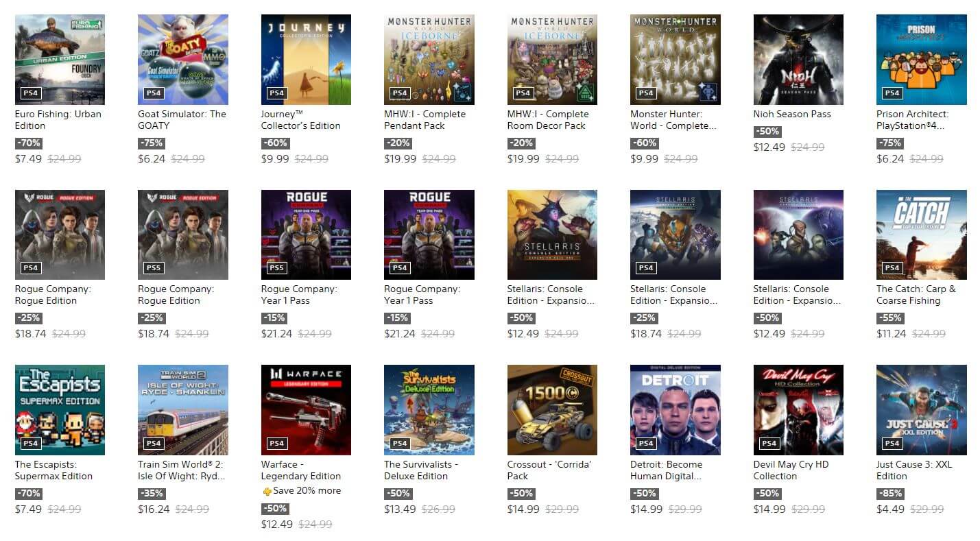The image size is (980, 541).
Task: Open Detroit: Become Human Digital title link
Action: coord(666,470)
